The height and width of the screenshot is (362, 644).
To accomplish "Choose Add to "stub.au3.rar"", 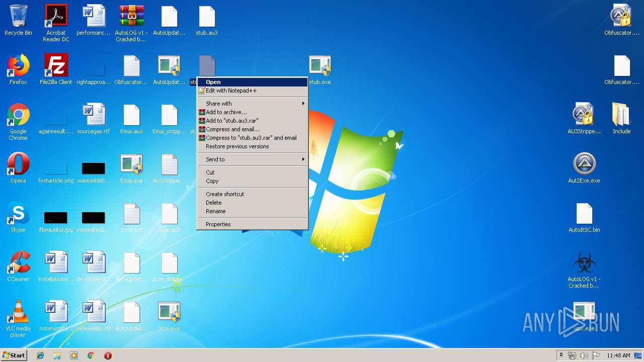I will (252, 121).
